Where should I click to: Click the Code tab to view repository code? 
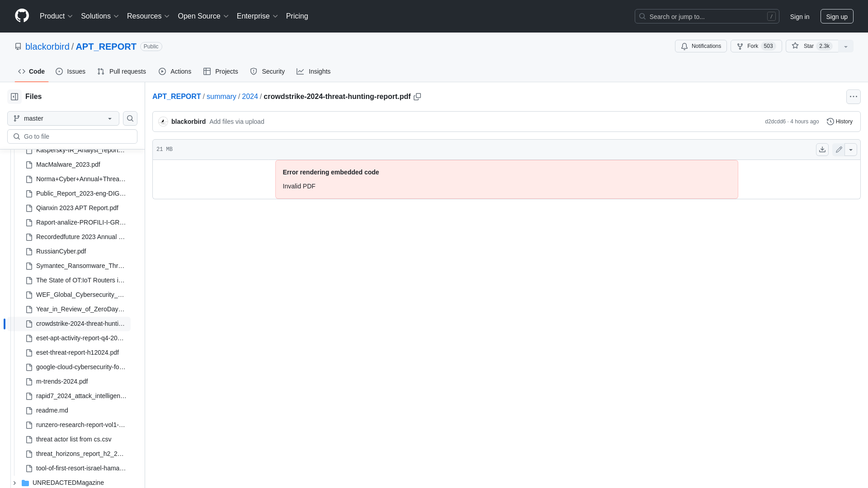pos(31,71)
